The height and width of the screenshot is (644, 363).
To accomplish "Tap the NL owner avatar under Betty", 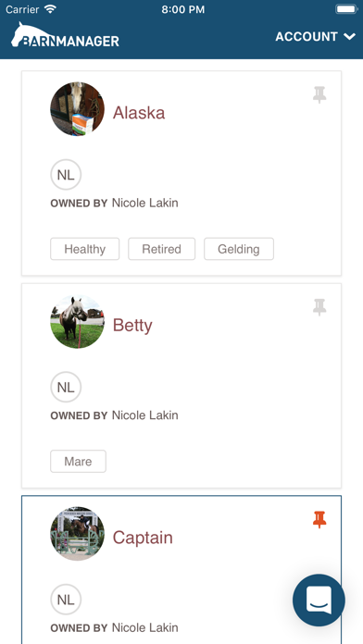I will (x=66, y=387).
